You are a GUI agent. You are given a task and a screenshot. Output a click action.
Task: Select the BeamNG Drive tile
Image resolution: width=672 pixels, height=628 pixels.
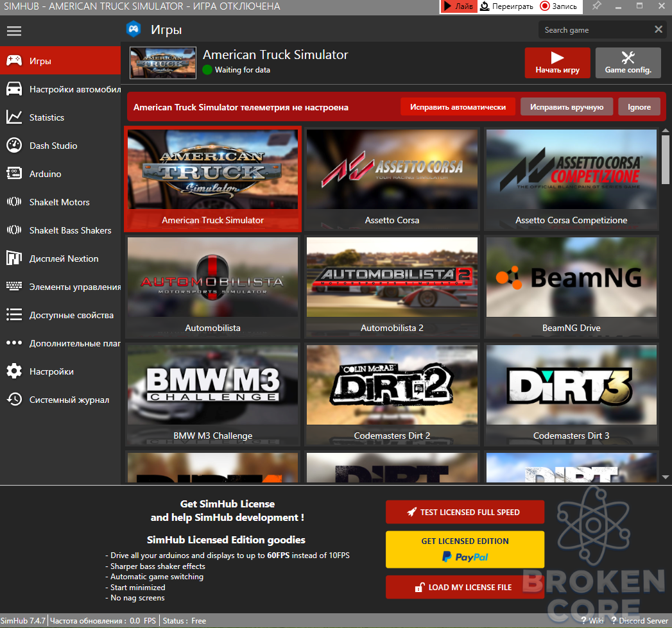click(571, 287)
